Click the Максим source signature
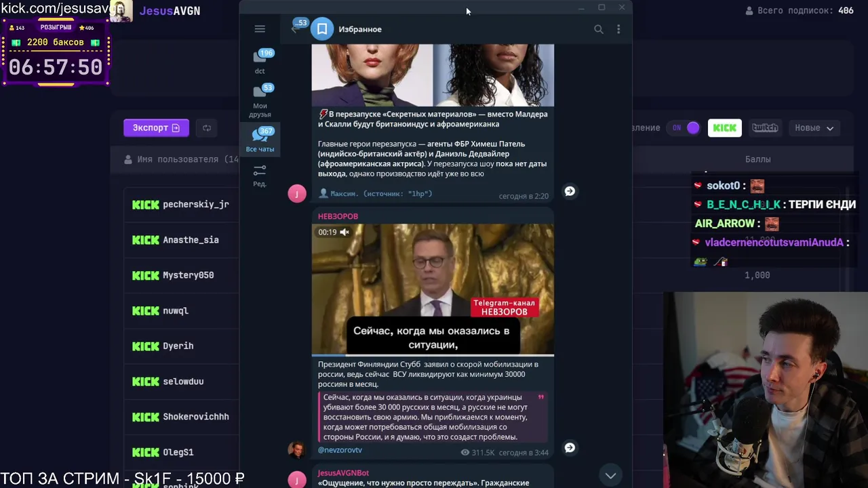 click(x=376, y=194)
